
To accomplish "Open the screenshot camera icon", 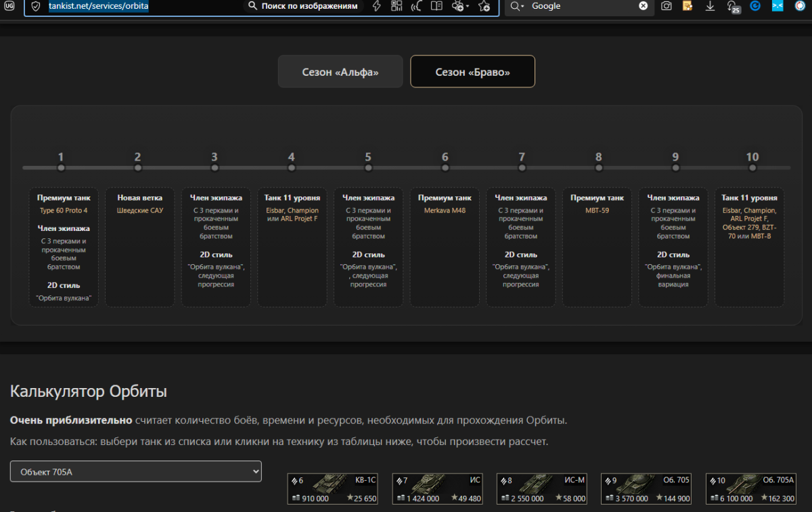I will tap(667, 6).
